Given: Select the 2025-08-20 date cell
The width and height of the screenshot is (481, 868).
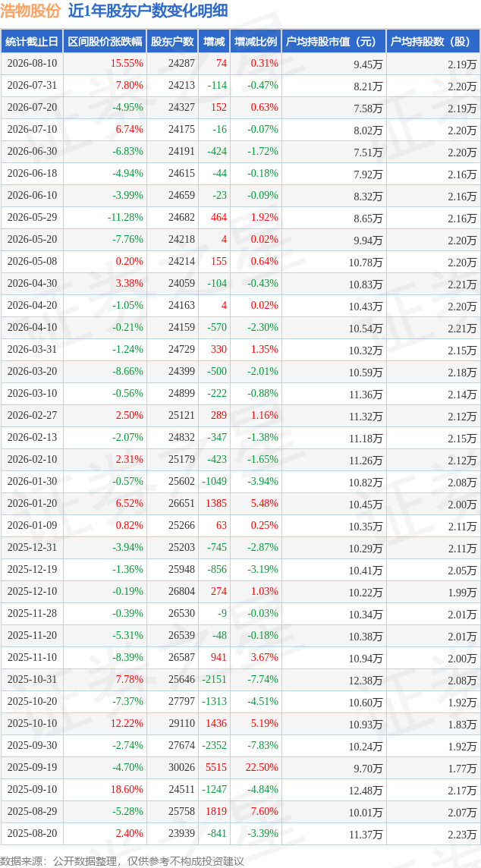Looking at the screenshot, I should click(x=32, y=833).
